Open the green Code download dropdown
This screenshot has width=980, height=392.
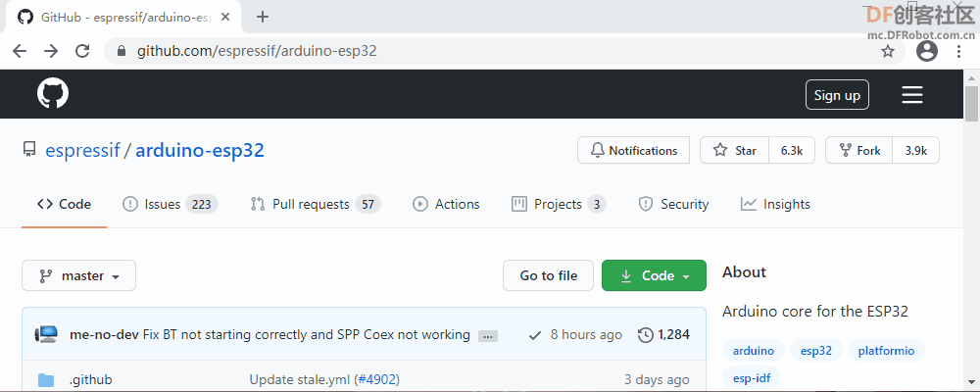(x=654, y=275)
